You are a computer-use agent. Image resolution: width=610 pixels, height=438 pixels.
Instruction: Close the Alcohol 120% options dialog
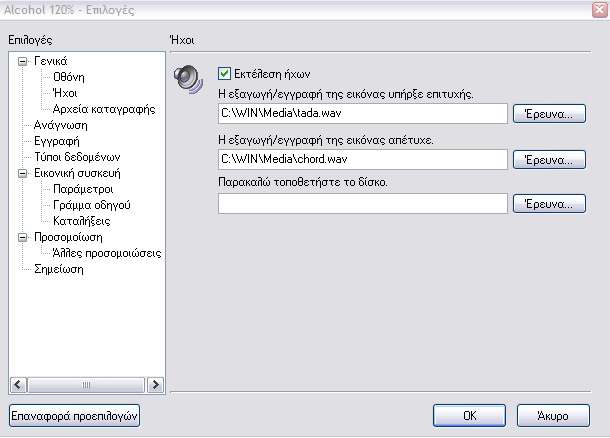(x=599, y=10)
